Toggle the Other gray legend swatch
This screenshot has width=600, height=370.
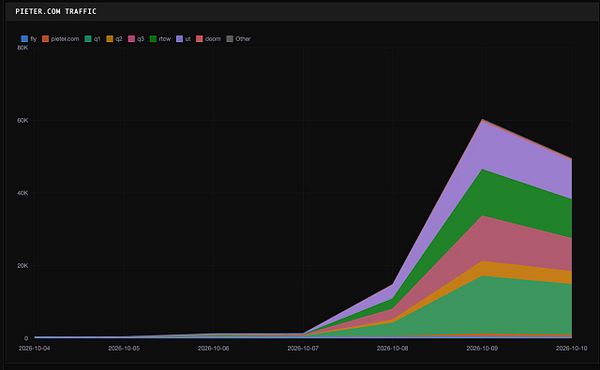(230, 39)
